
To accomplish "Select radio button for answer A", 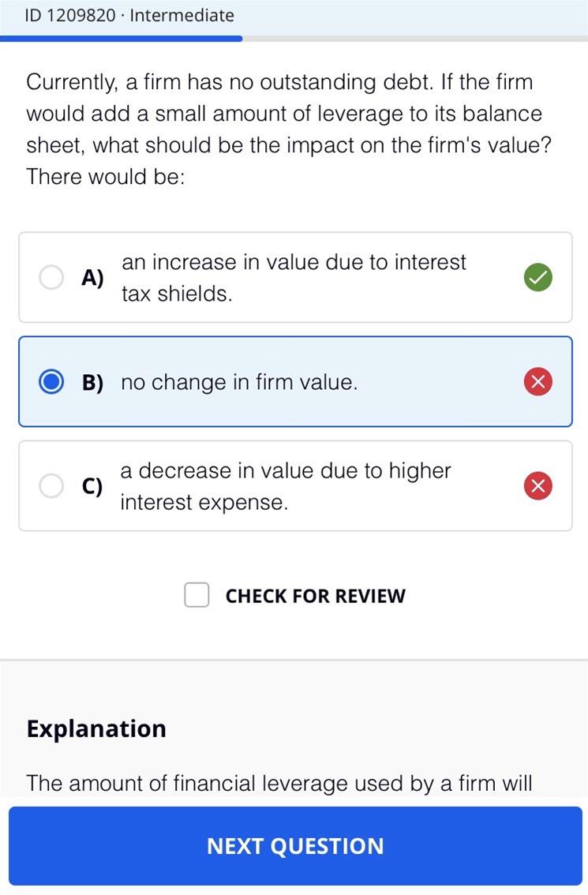I will (x=51, y=277).
